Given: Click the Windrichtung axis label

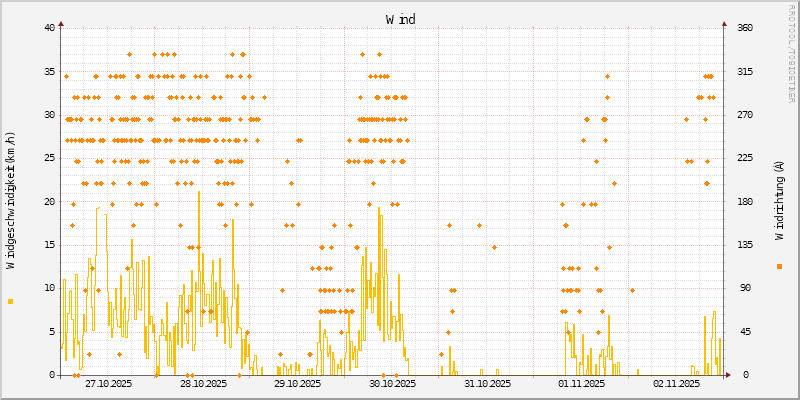Looking at the screenshot, I should coord(779,200).
